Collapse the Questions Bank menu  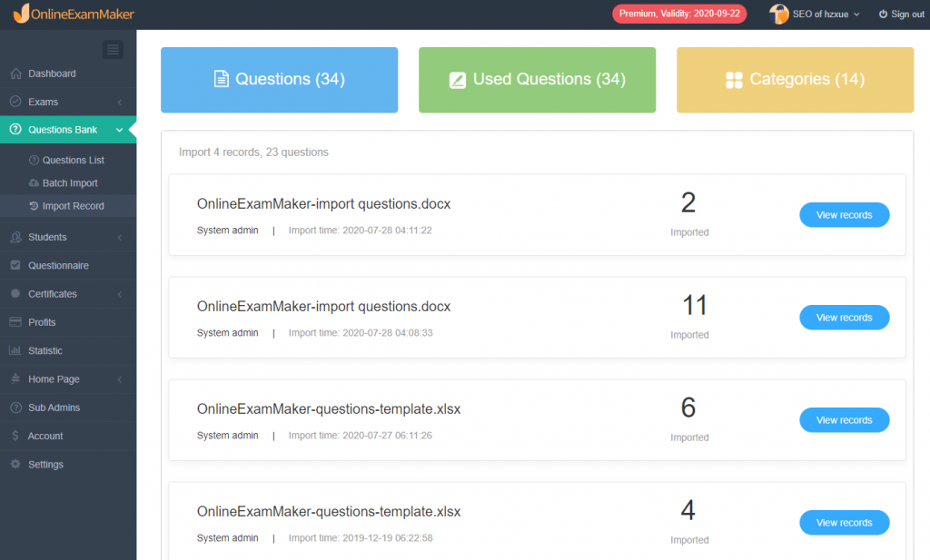pyautogui.click(x=119, y=130)
